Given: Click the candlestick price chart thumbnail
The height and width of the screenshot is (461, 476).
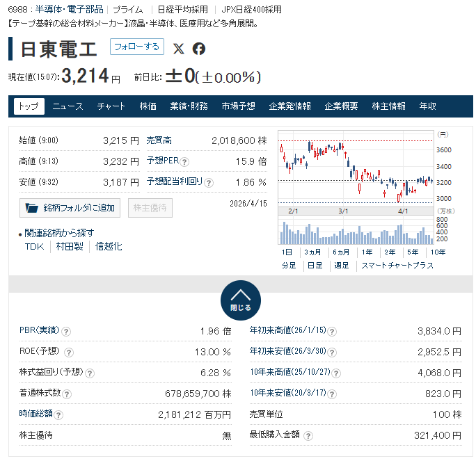Looking at the screenshot, I should pos(356,169).
